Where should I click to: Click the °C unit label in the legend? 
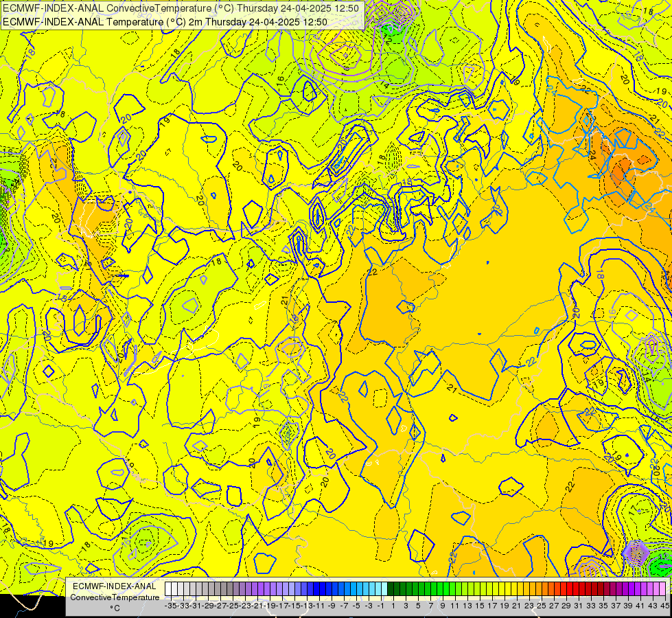pyautogui.click(x=115, y=608)
